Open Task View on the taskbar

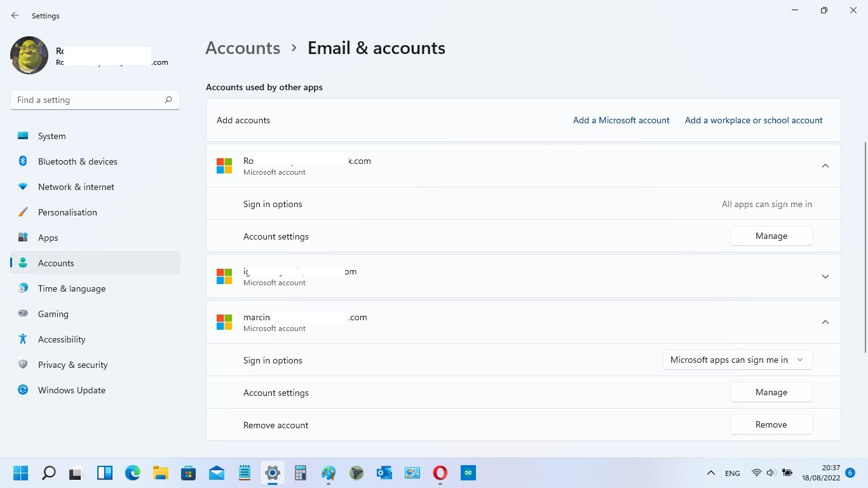coord(77,473)
